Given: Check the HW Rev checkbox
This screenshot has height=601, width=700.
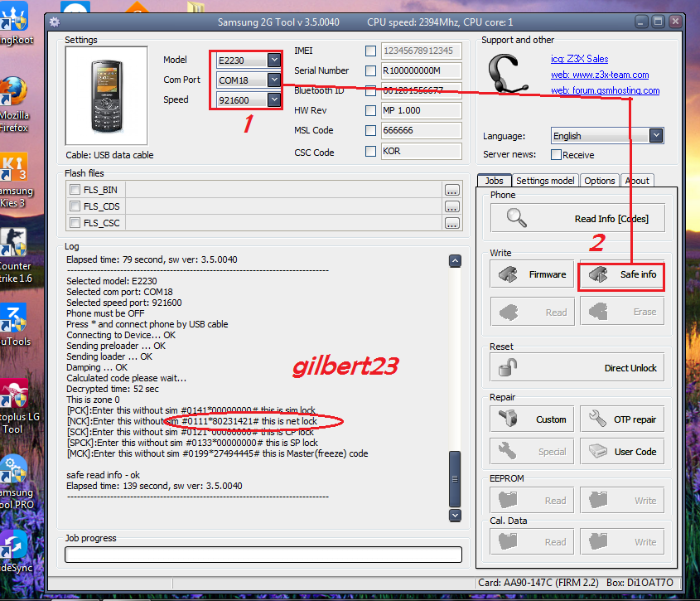Looking at the screenshot, I should tap(370, 110).
